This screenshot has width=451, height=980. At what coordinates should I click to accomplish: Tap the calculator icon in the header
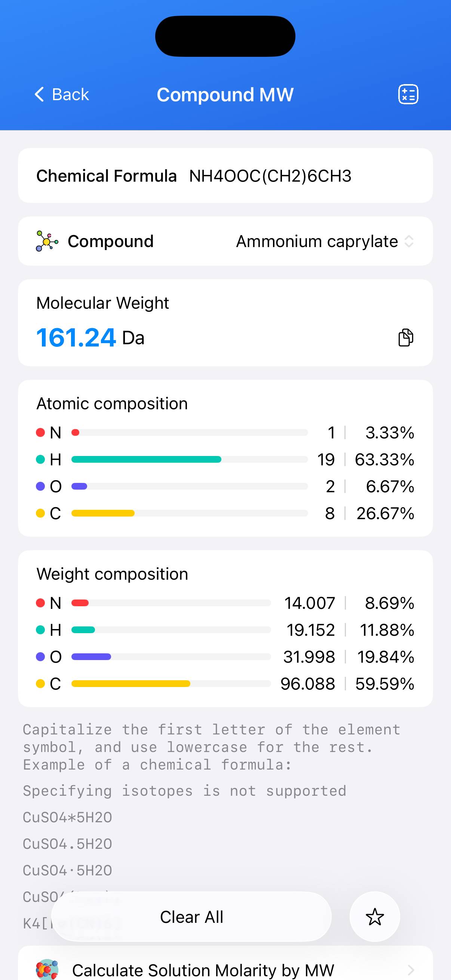point(408,94)
